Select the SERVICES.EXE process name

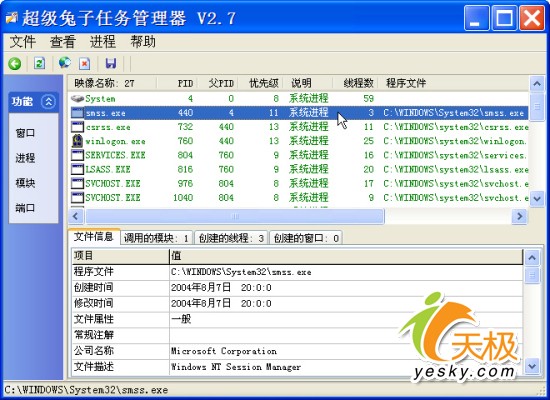click(x=115, y=155)
